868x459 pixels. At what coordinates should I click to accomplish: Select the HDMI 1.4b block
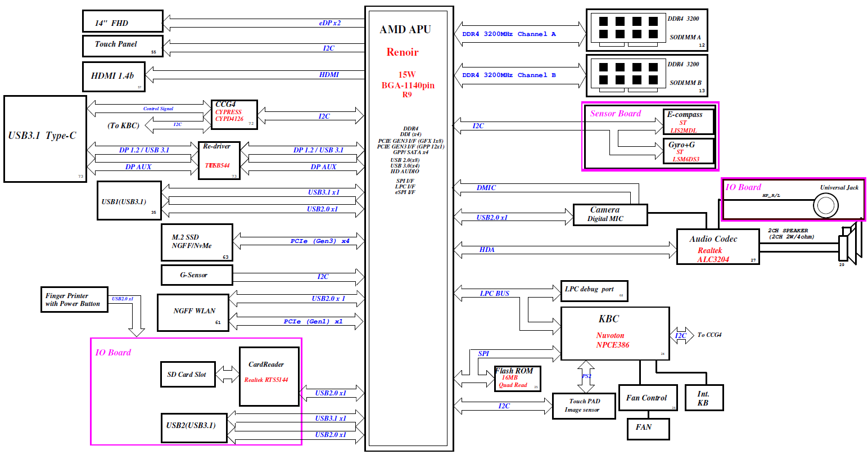click(114, 76)
